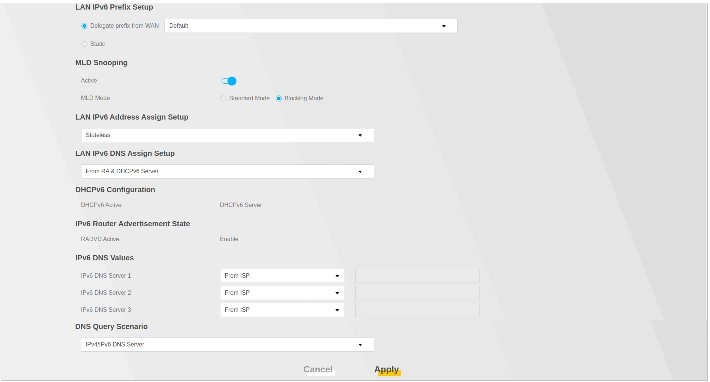Click the Apply button

point(387,369)
